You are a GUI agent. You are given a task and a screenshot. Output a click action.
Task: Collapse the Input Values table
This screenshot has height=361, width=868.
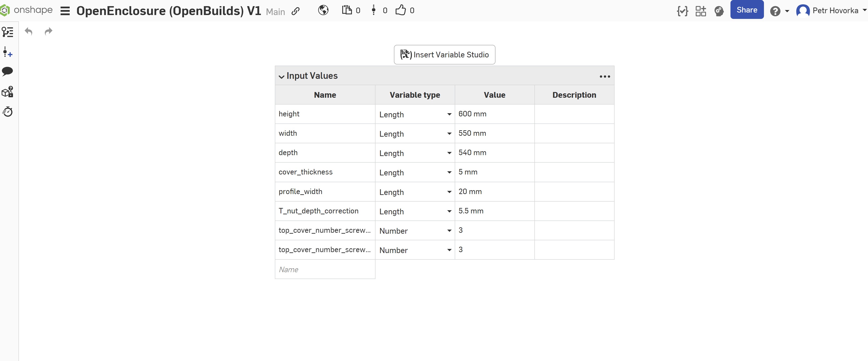281,77
